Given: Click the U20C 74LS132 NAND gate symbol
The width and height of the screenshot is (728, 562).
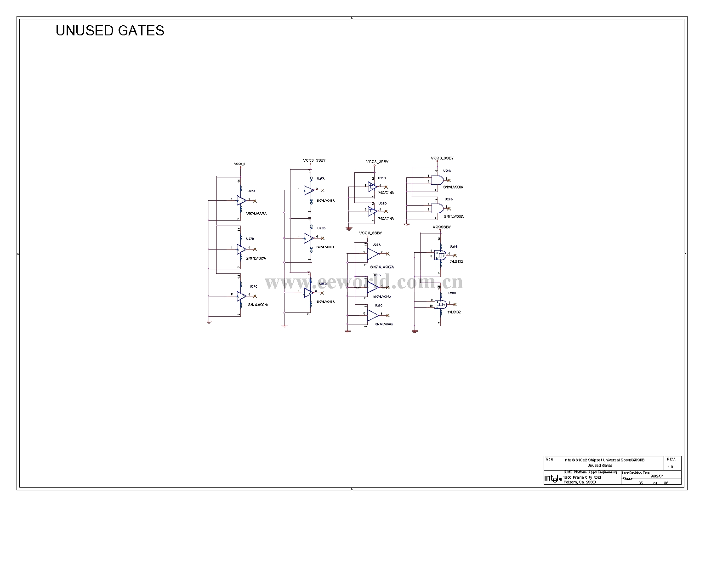Looking at the screenshot, I should tap(440, 304).
